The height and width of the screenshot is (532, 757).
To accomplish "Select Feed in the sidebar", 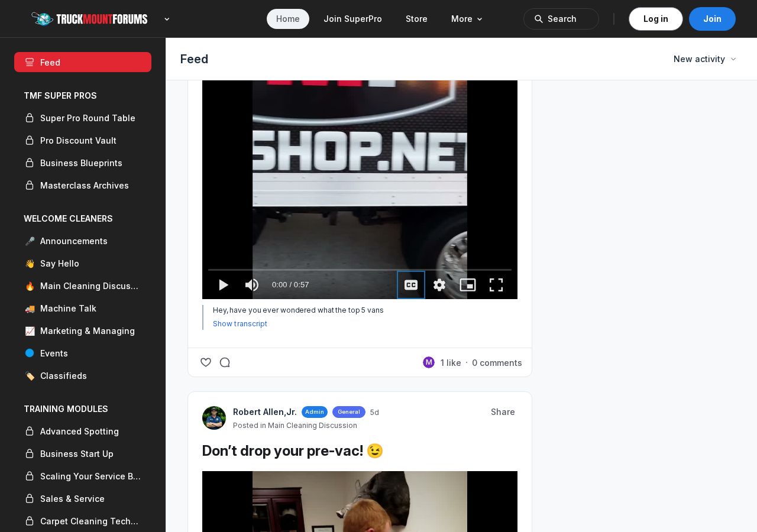I will [83, 62].
